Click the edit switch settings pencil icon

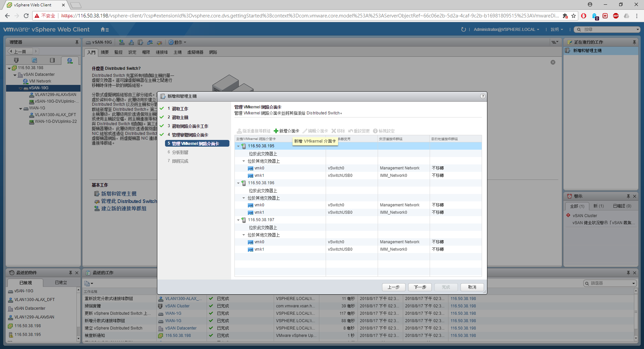(x=159, y=42)
